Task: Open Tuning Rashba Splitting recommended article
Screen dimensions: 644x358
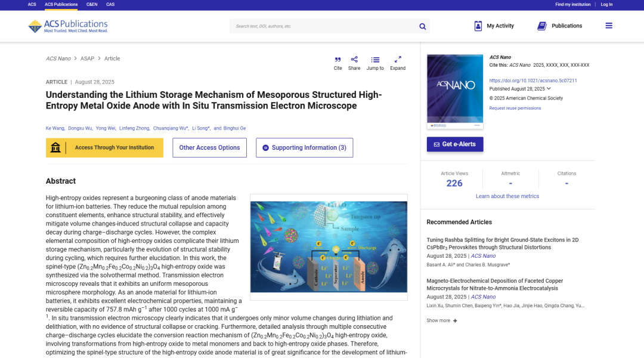Action: (x=502, y=243)
